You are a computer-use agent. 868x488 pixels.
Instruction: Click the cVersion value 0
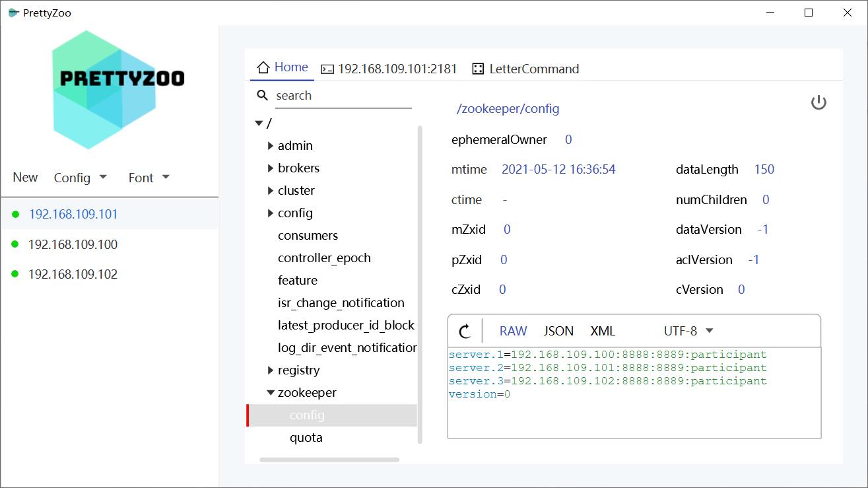[741, 290]
